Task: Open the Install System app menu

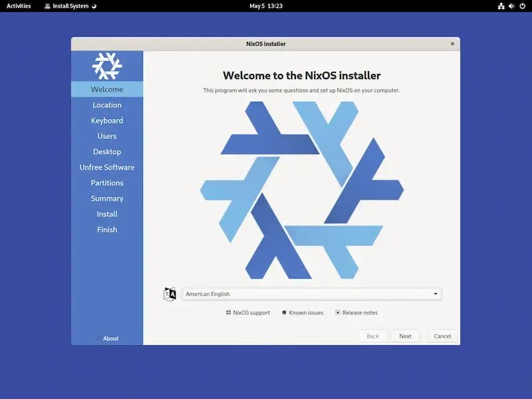Action: pos(70,6)
